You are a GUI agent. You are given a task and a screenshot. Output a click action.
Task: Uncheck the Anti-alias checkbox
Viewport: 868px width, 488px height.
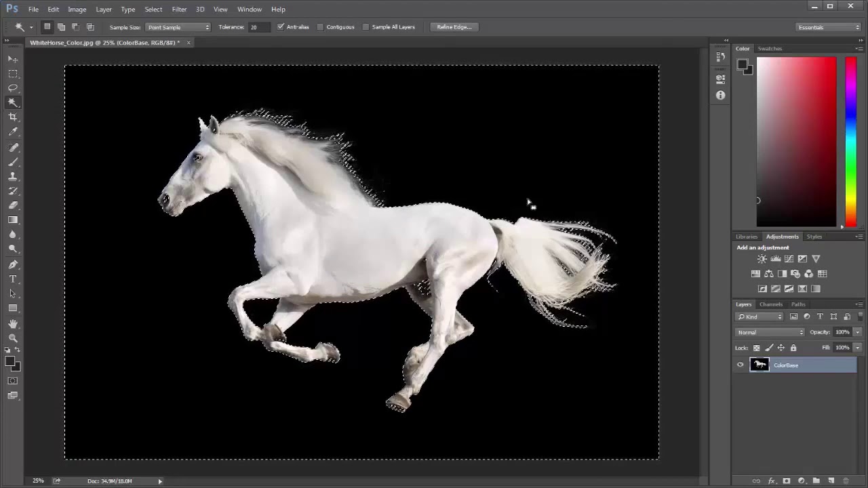[281, 27]
